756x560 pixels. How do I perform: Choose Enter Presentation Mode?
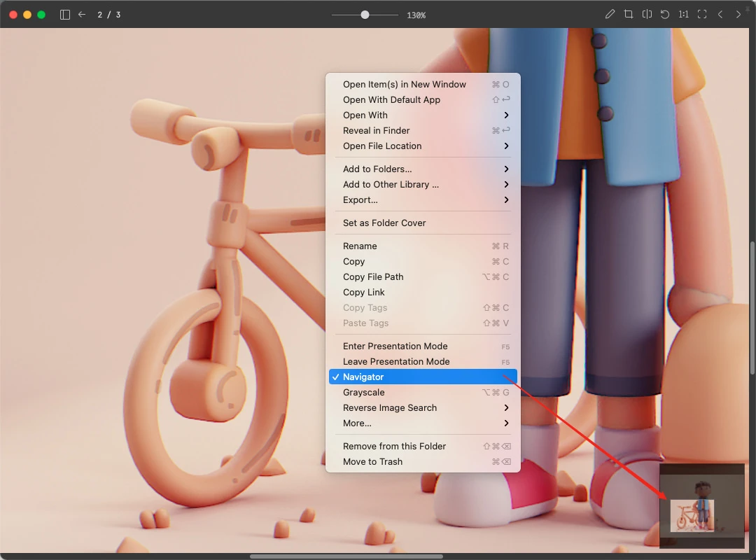[x=423, y=346]
